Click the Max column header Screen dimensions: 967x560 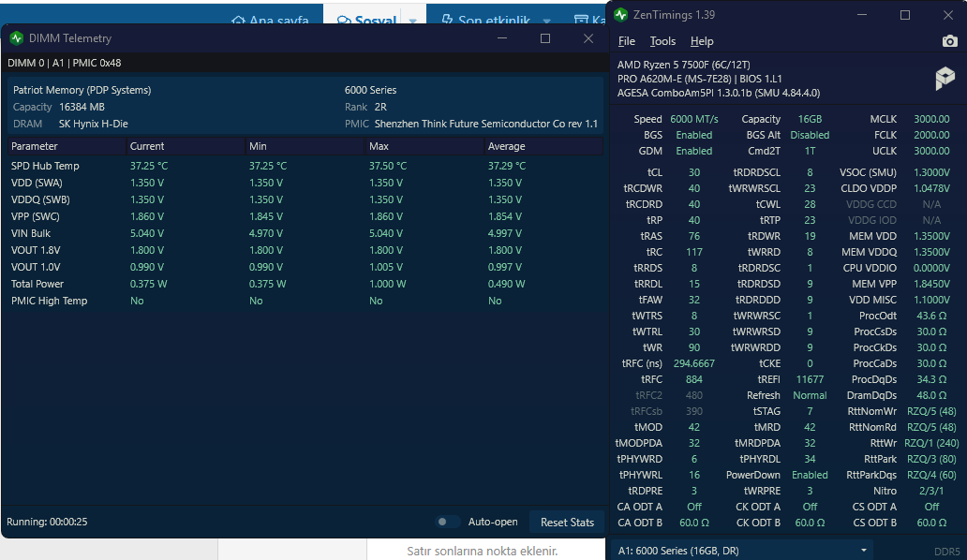tap(424, 146)
